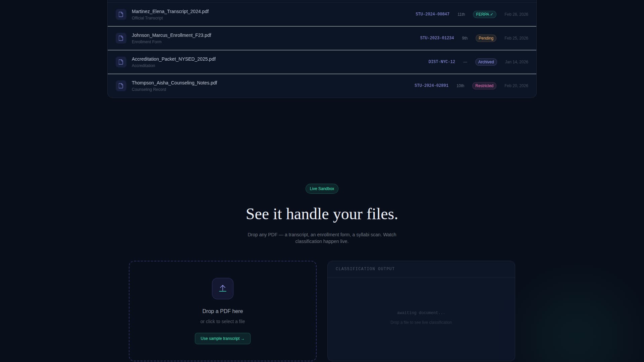
Task: Click the awaiting document... placeholder
Action: pyautogui.click(x=421, y=313)
